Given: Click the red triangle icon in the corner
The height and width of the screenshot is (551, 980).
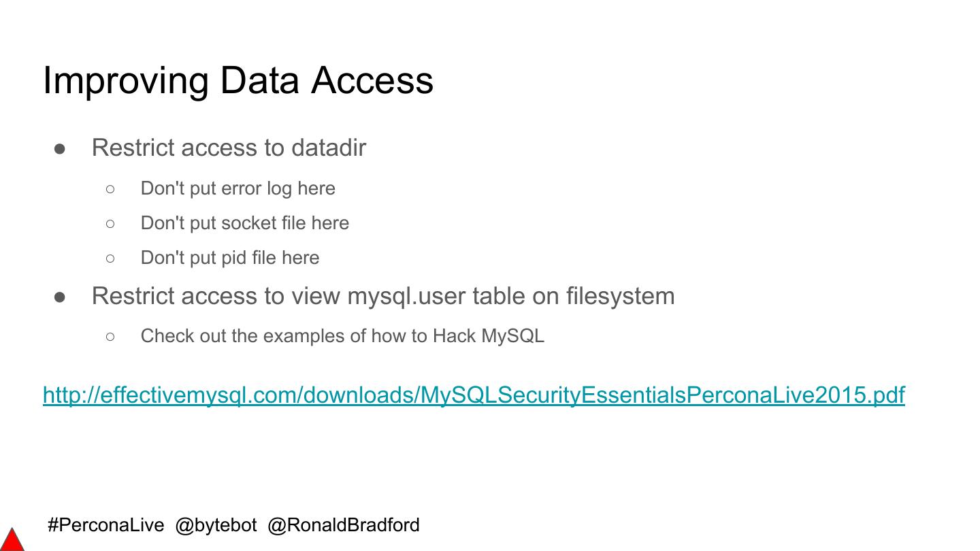Looking at the screenshot, I should pos(11,541).
